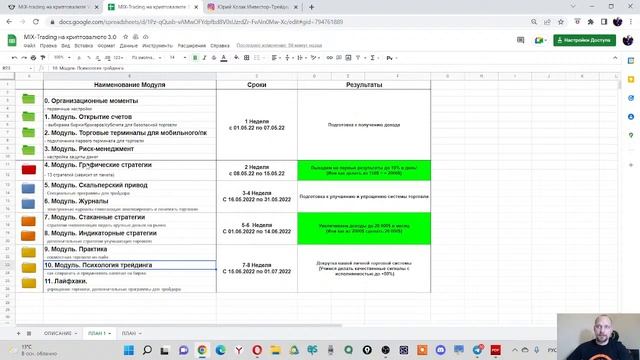Open Google Keep in the side panel
Image resolution: width=640 pixels, height=360 pixels.
(631, 79)
